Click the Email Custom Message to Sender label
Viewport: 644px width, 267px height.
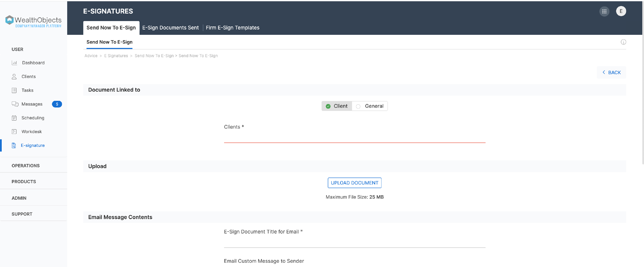click(x=264, y=261)
